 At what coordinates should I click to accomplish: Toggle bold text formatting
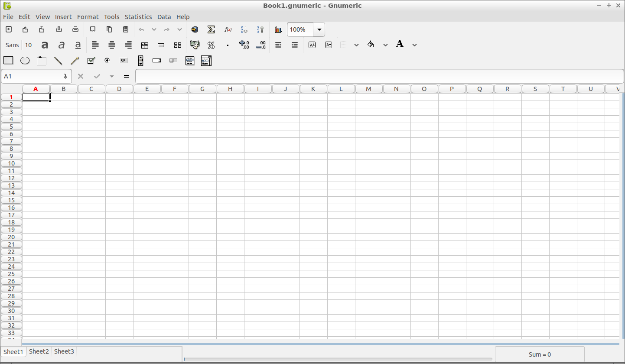[x=45, y=45]
